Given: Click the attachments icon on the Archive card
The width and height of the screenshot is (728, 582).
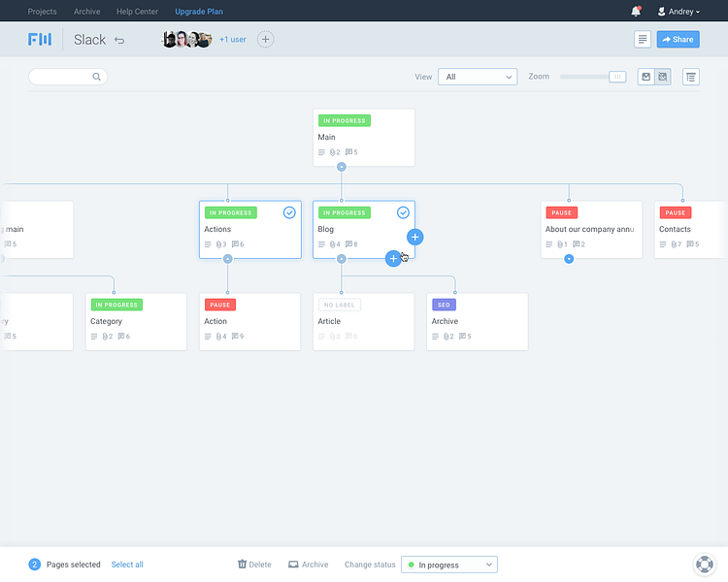Looking at the screenshot, I should (447, 337).
